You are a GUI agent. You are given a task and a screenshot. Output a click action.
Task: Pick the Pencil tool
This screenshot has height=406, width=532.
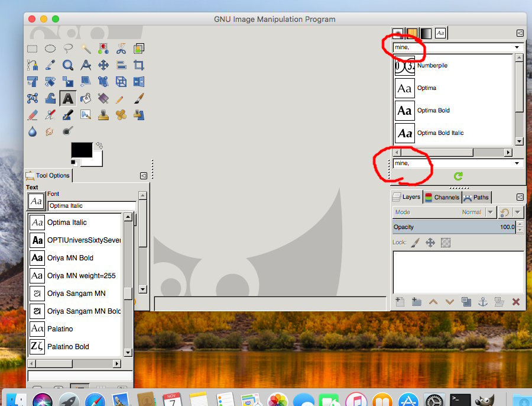[x=119, y=99]
